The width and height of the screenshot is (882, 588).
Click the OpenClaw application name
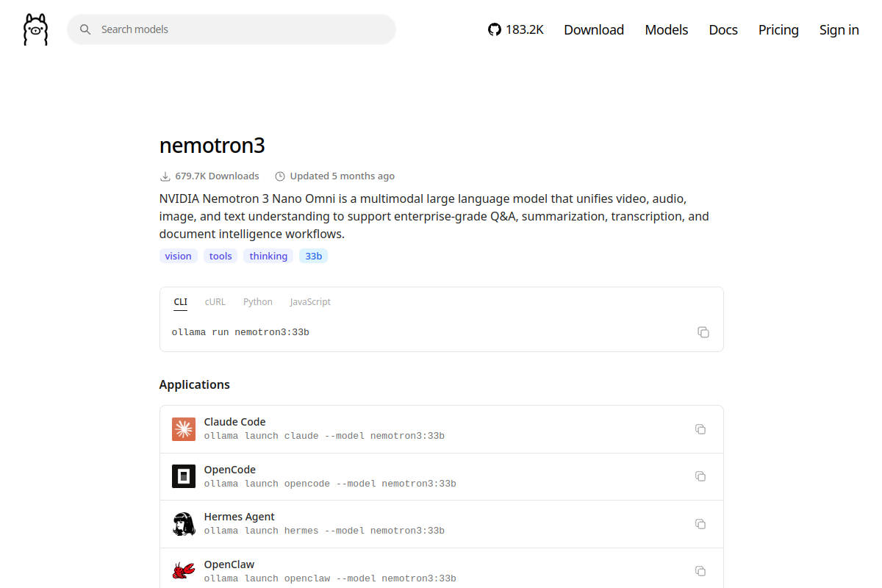[229, 564]
